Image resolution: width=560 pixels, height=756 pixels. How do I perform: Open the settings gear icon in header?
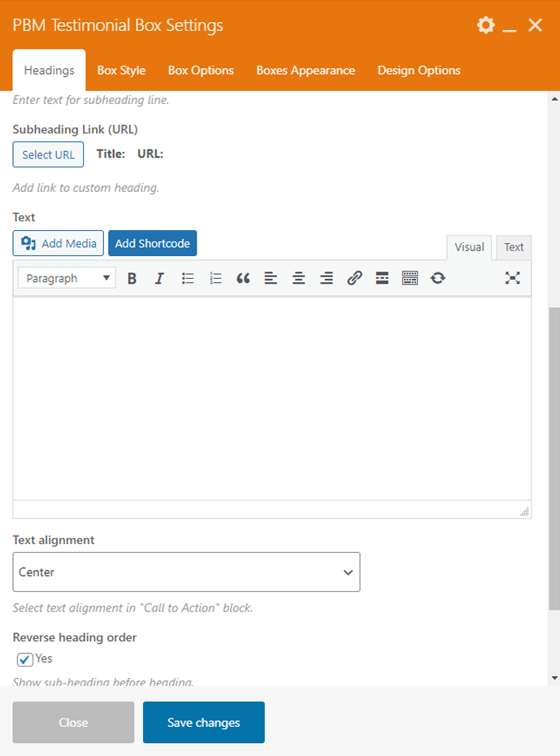coord(485,25)
